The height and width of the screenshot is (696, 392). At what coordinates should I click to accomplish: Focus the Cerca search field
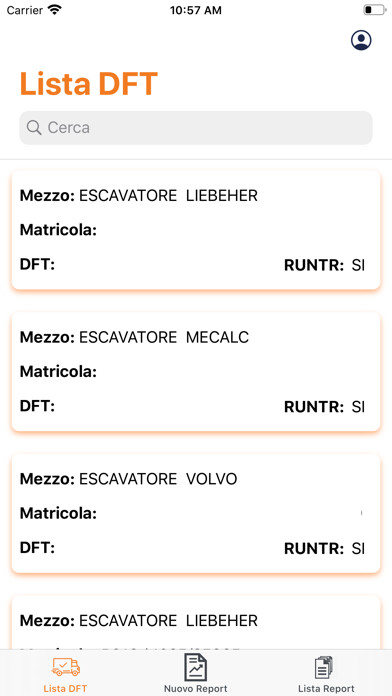pyautogui.click(x=196, y=128)
